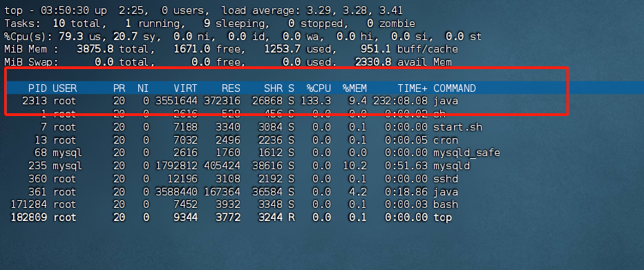Click the mysql user in PID 68 row
644x270 pixels.
[67, 153]
